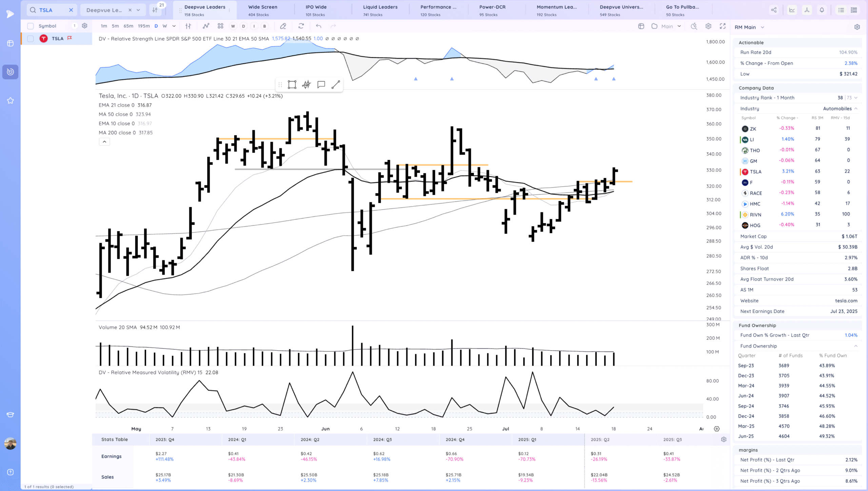Click the eraser tool icon

click(x=283, y=26)
